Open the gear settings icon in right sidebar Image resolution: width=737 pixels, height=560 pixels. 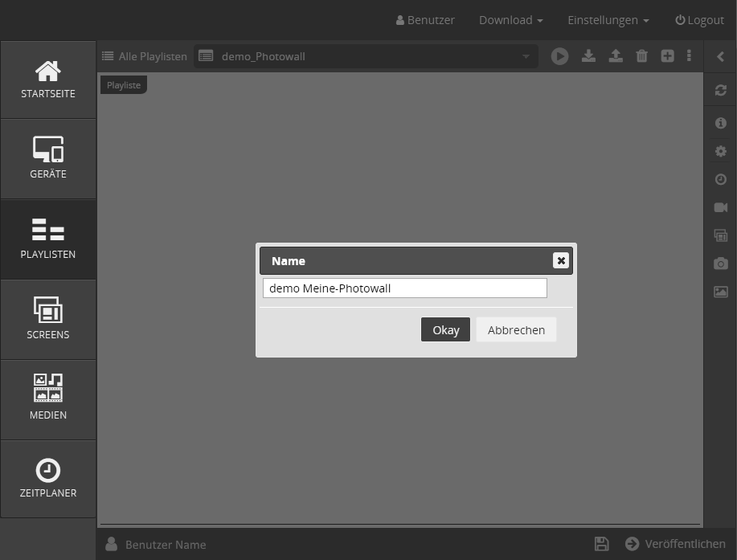[x=720, y=151]
